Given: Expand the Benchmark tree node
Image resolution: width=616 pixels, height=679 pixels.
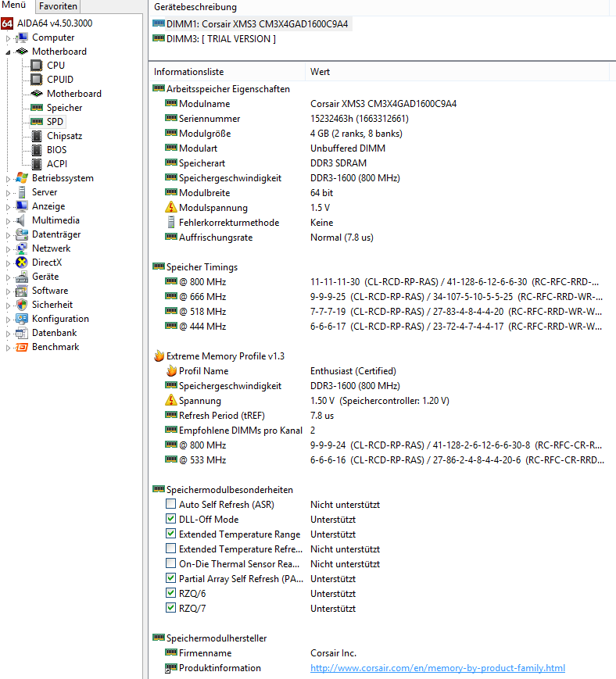Looking at the screenshot, I should [x=8, y=348].
